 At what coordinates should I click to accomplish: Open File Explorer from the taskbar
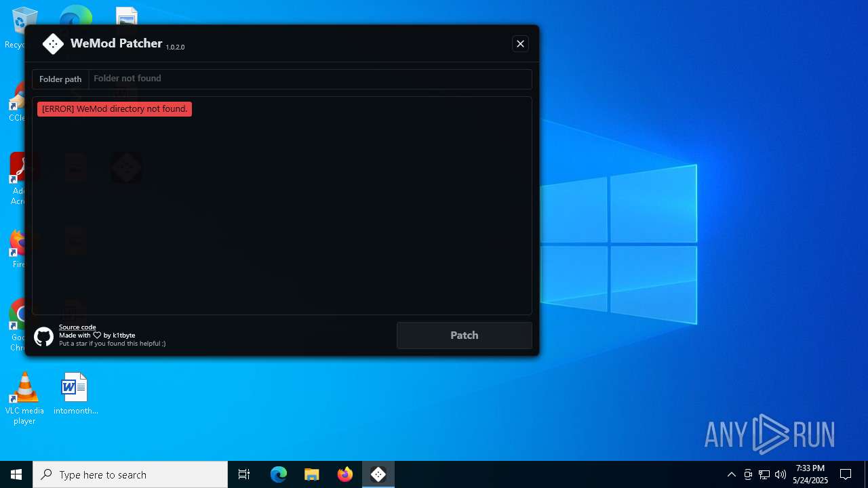coord(312,474)
